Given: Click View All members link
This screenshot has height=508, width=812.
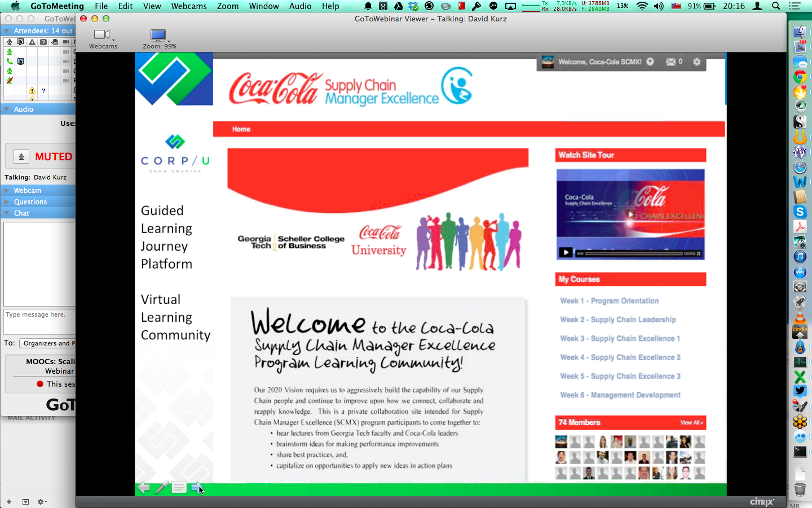Looking at the screenshot, I should click(x=691, y=423).
